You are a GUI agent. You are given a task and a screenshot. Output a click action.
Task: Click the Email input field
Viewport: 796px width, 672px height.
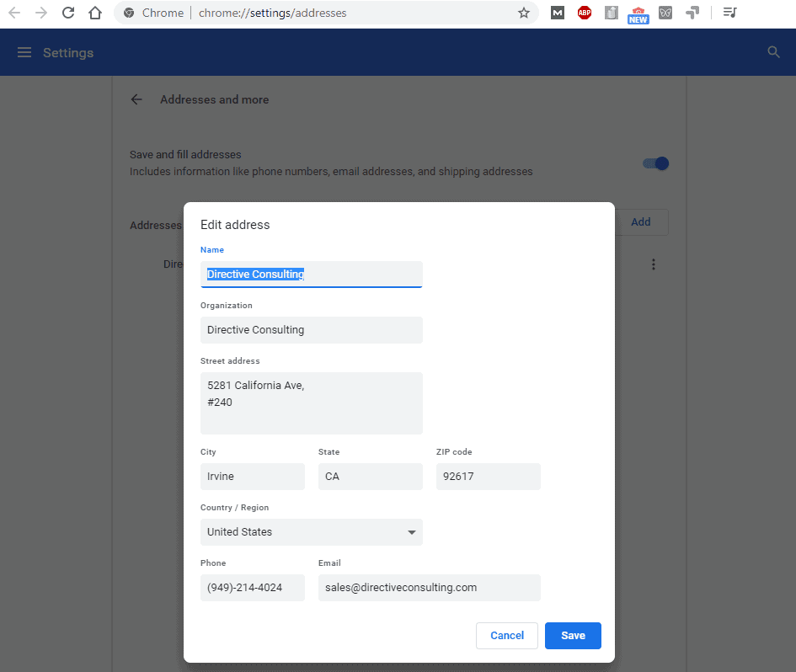[429, 588]
